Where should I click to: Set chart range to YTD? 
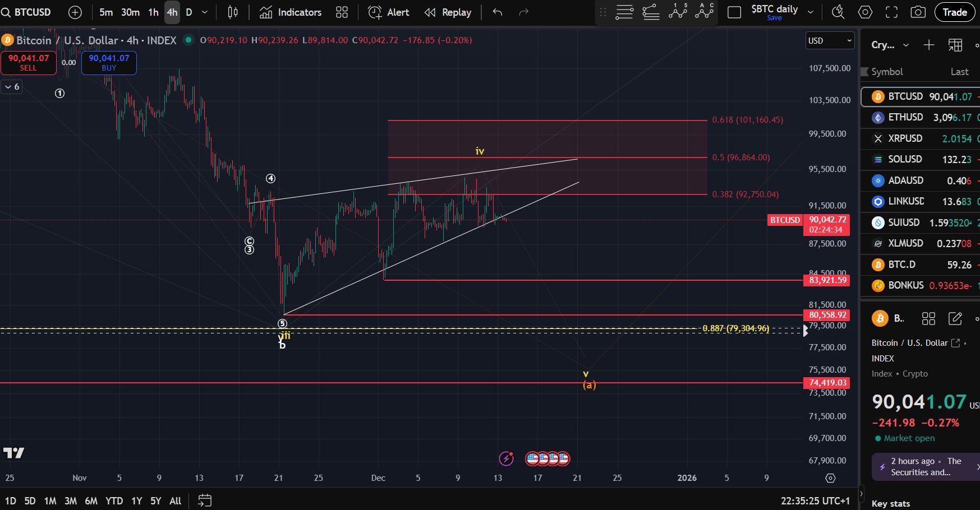coord(114,501)
